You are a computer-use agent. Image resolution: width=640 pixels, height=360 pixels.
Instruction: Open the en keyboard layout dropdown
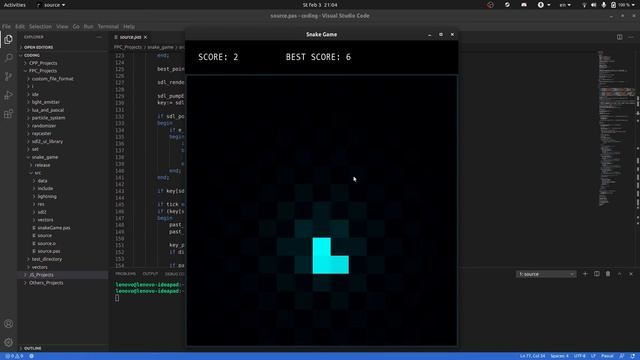click(565, 5)
